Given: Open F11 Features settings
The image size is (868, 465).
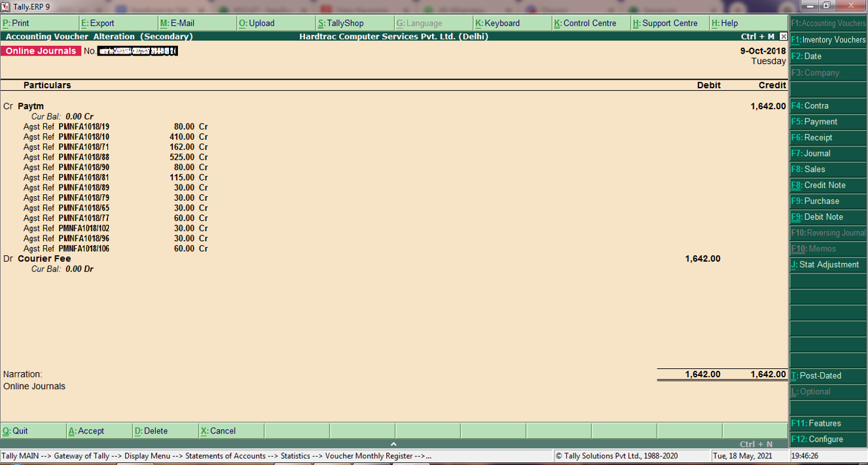Looking at the screenshot, I should (x=828, y=423).
